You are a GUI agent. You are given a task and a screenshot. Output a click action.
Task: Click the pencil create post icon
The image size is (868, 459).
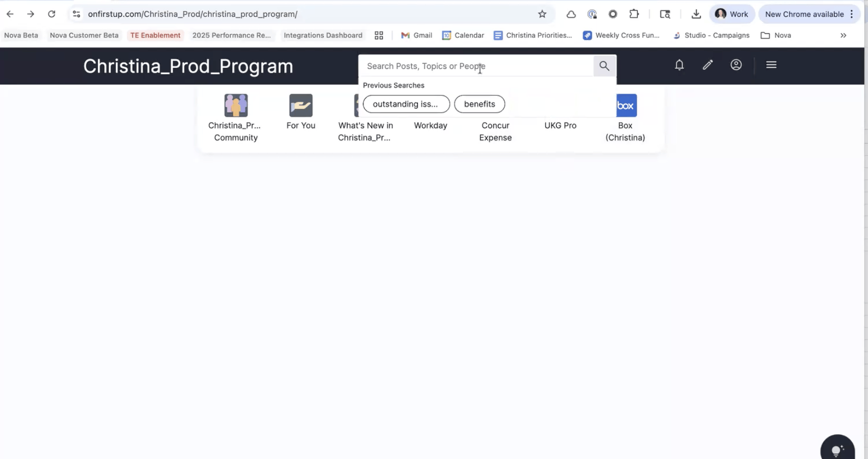coord(708,65)
